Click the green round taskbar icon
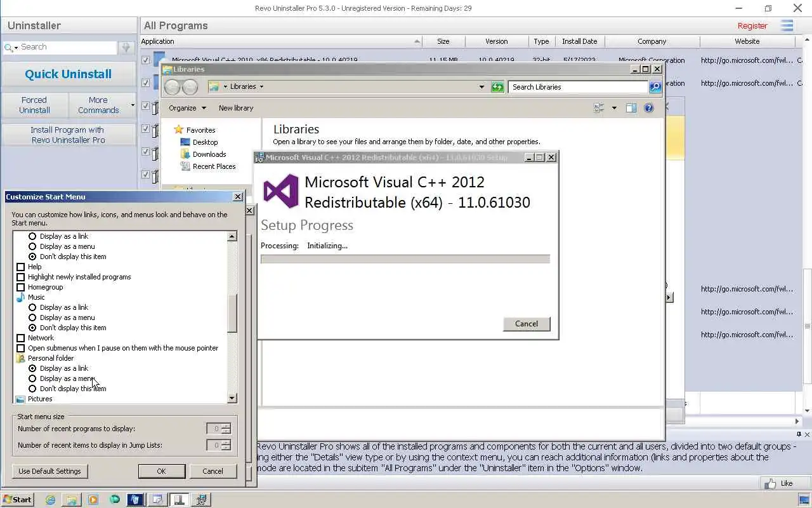Image resolution: width=812 pixels, height=508 pixels. click(x=115, y=500)
